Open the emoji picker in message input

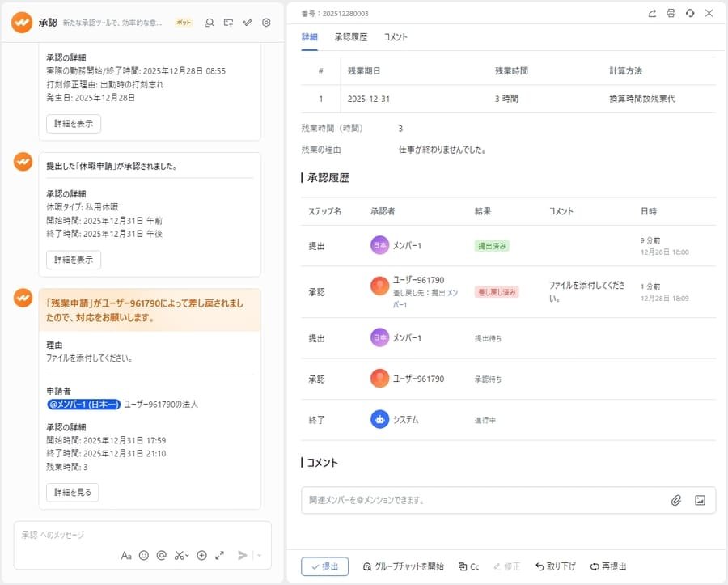(144, 555)
